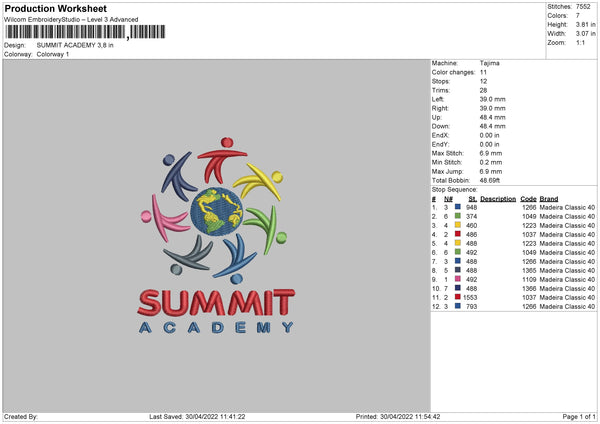The image size is (600, 424).
Task: Click the blue swatch in stop row 1
Action: click(458, 207)
